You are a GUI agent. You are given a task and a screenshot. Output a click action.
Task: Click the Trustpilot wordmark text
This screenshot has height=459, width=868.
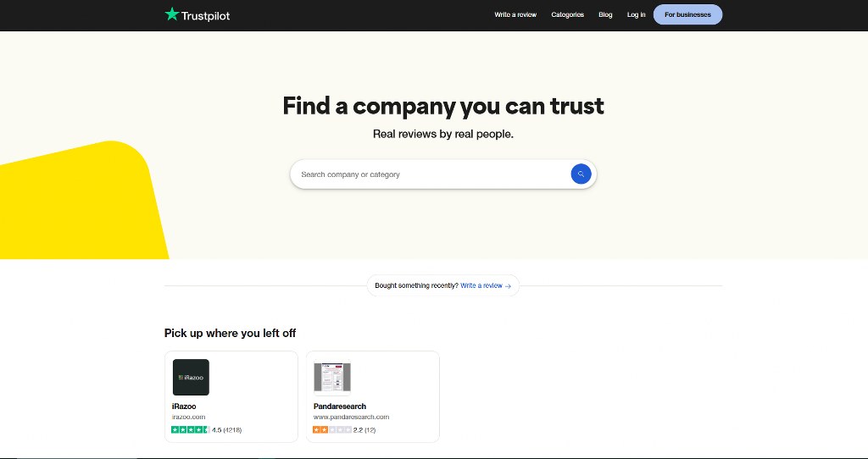click(205, 15)
